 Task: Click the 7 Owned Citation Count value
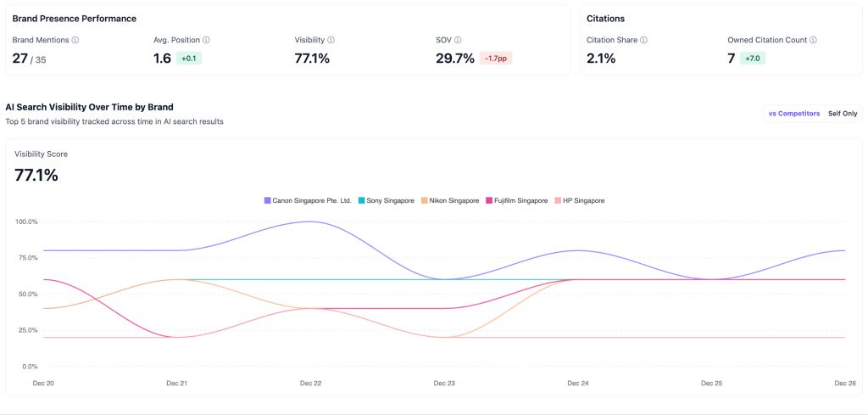732,59
